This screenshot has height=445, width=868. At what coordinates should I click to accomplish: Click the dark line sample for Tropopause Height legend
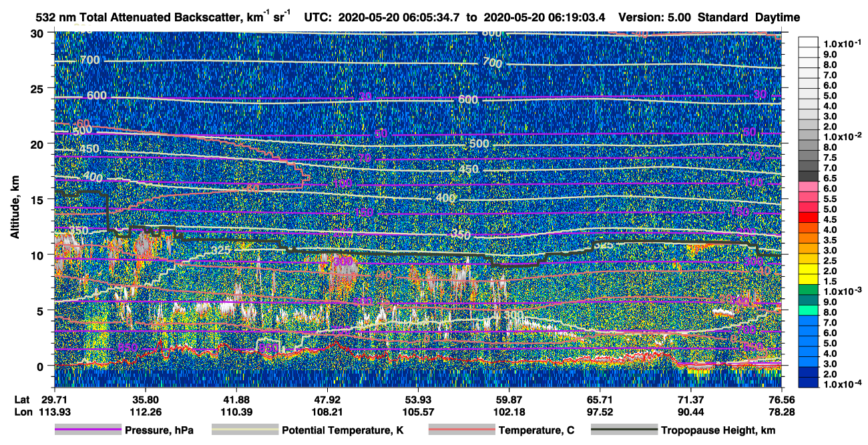click(624, 430)
